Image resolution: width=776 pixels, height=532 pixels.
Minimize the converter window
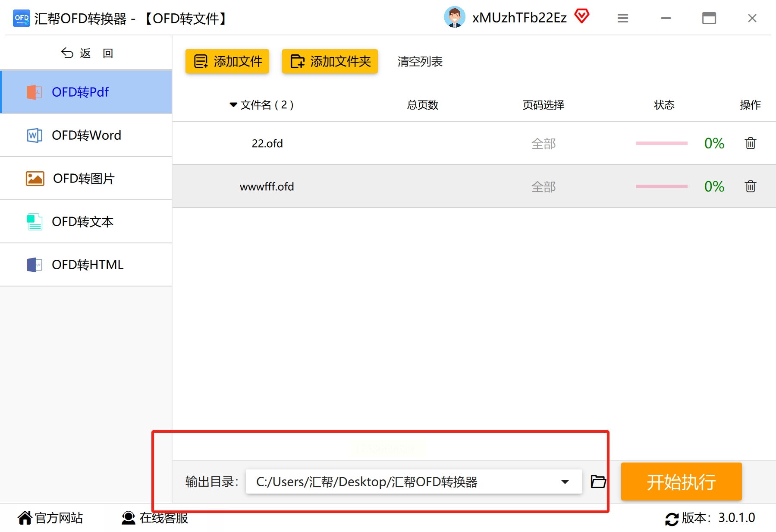(x=666, y=18)
